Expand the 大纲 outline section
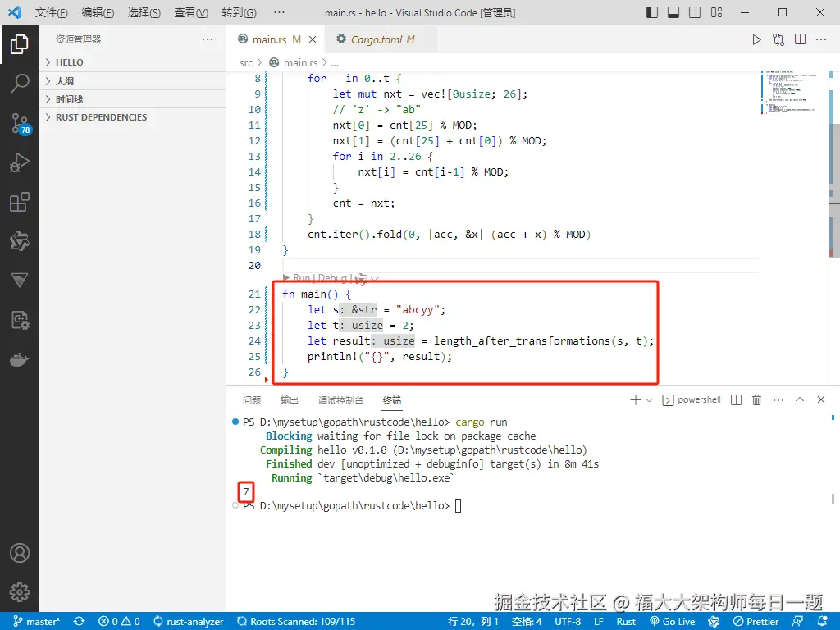Image resolution: width=840 pixels, height=630 pixels. pyautogui.click(x=133, y=81)
